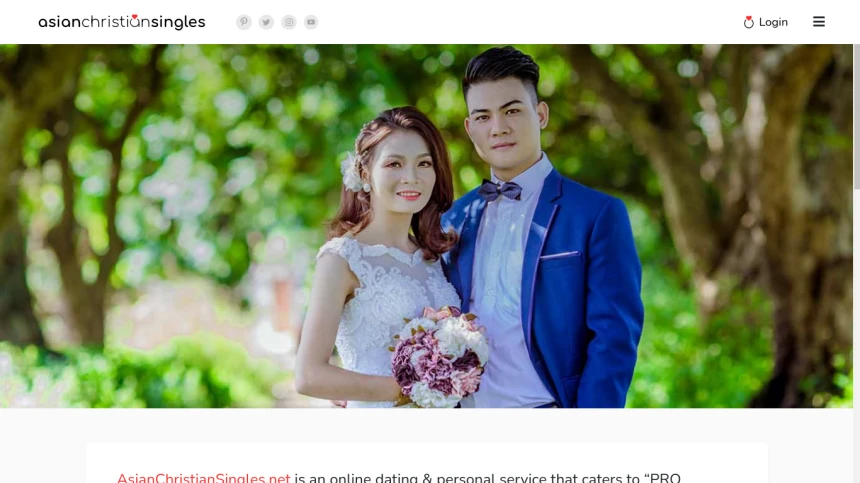Open the Twitter social icon
Image resolution: width=860 pixels, height=483 pixels.
(x=266, y=22)
